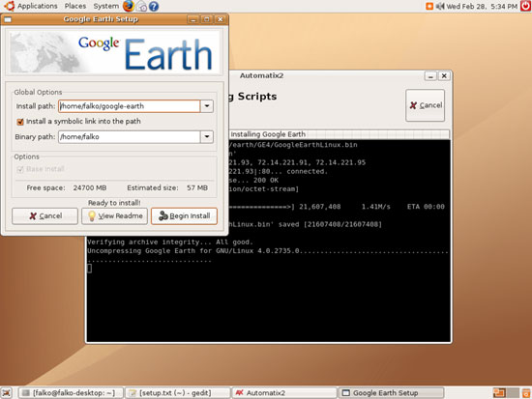The width and height of the screenshot is (532, 399).
Task: Expand the Binary path dropdown arrow
Action: (207, 137)
